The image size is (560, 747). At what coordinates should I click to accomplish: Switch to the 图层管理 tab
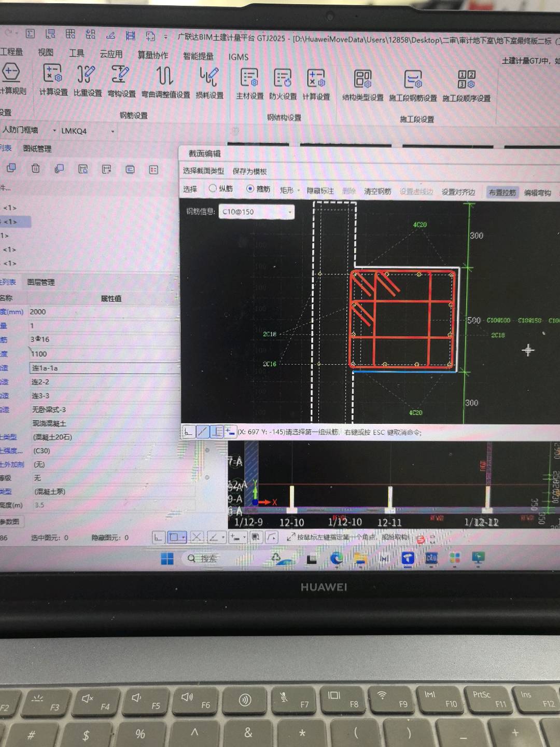point(40,282)
